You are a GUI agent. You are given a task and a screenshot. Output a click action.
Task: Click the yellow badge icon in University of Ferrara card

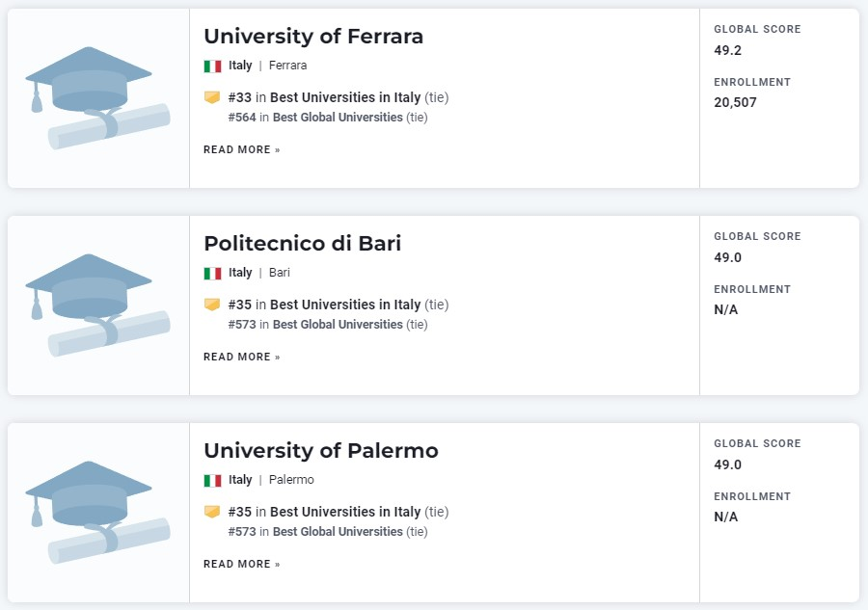[x=212, y=97]
